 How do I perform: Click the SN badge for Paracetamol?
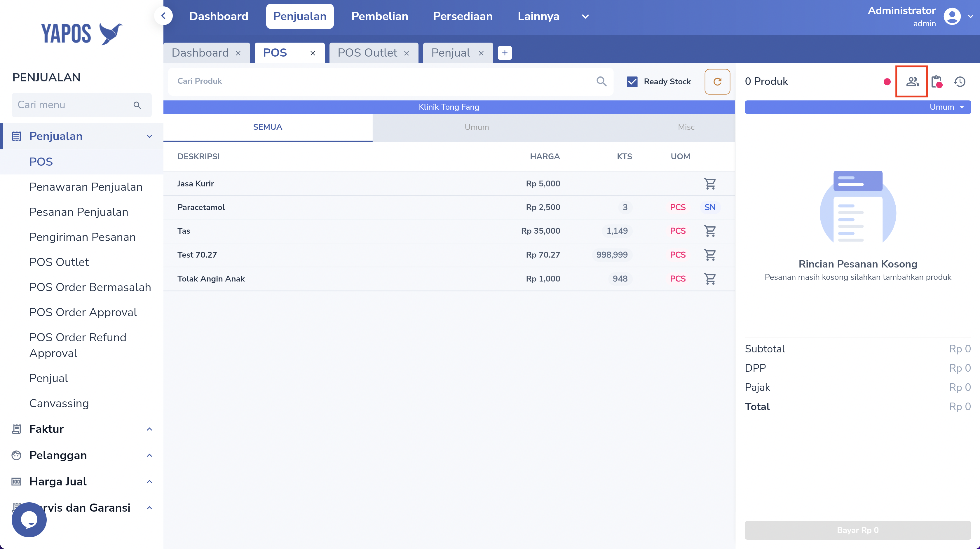[x=710, y=207]
